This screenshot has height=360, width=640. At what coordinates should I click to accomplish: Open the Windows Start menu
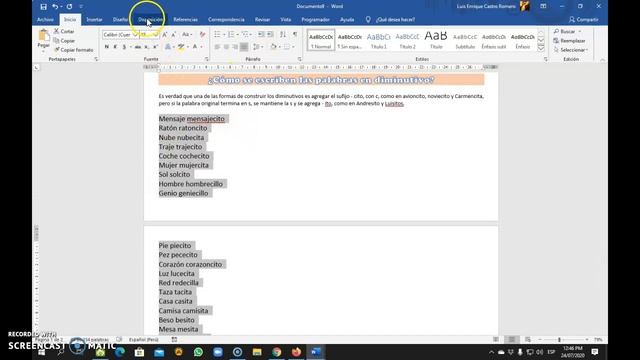pos(42,352)
